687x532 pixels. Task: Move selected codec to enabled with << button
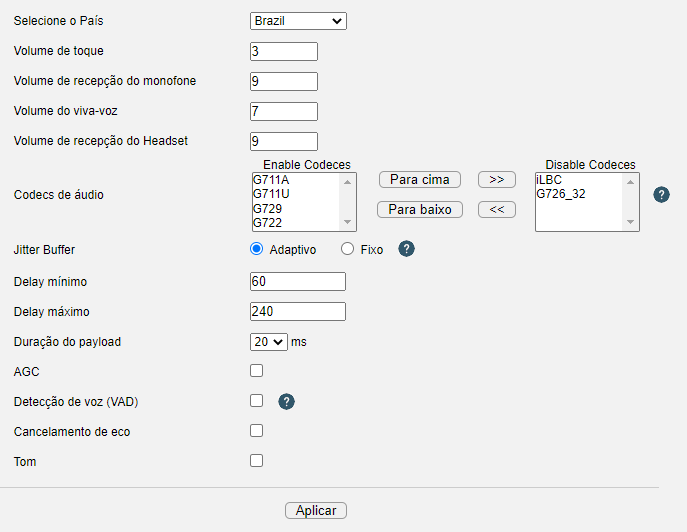point(496,209)
